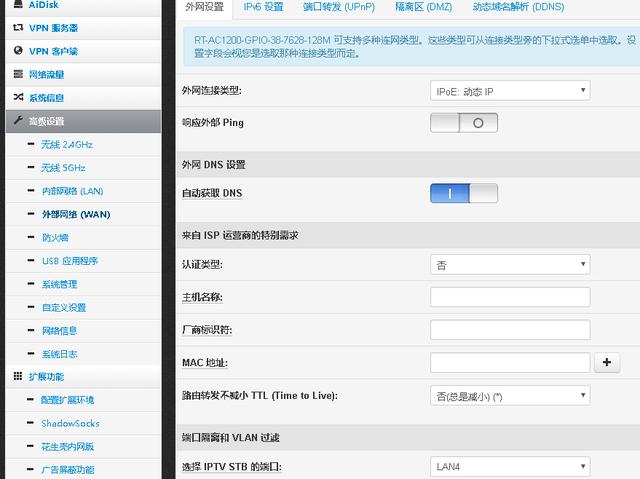Image resolution: width=640 pixels, height=479 pixels.
Task: Click the 扩展功能 grid icon
Action: pyautogui.click(x=18, y=376)
